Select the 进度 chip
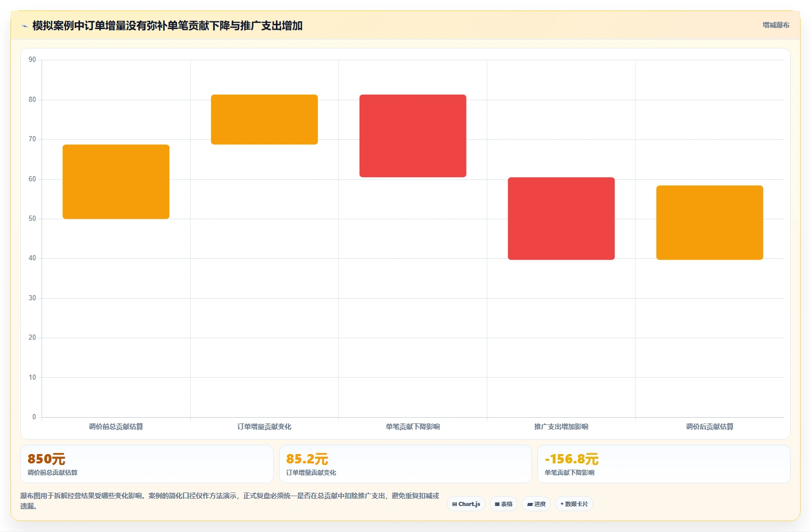Viewport: 811px width, 532px height. (536, 504)
